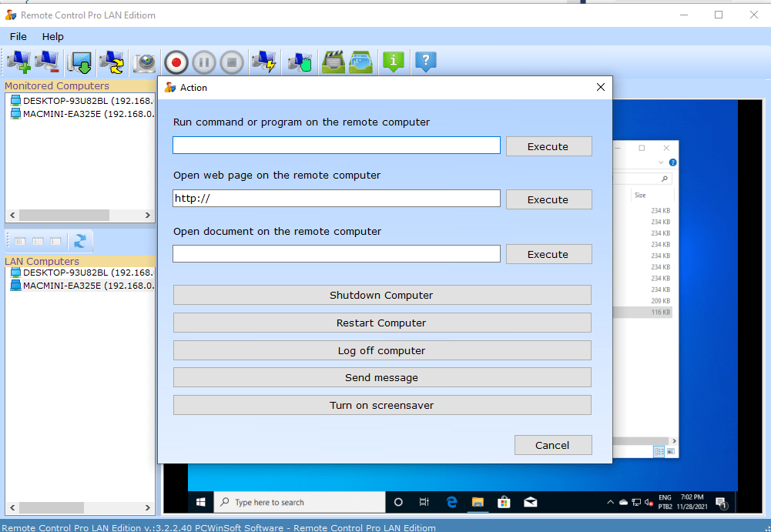Click left arrow of LAN Computers scrollbar
The image size is (771, 532).
point(12,507)
